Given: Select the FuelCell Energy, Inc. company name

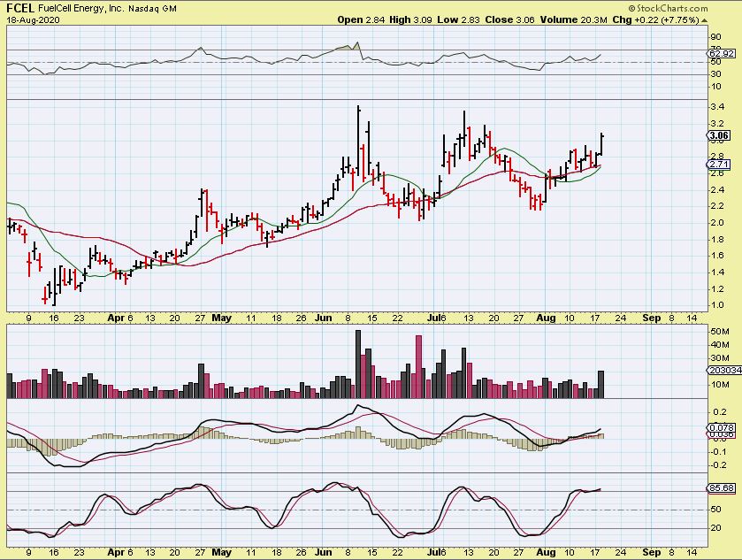Looking at the screenshot, I should pos(81,9).
